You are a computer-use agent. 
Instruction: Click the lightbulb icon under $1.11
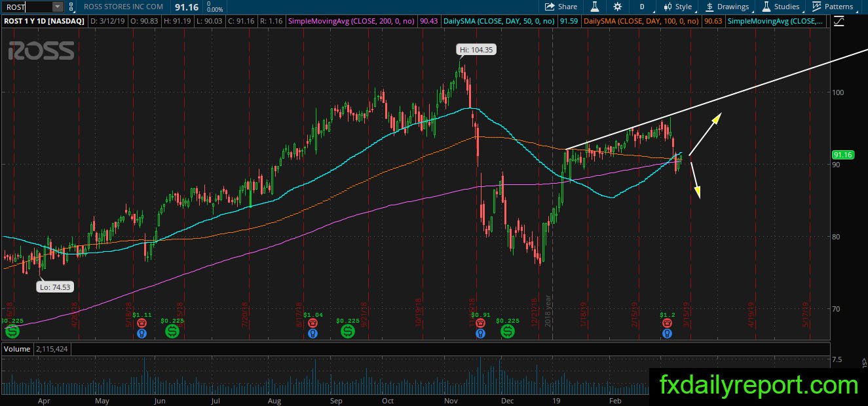(142, 333)
